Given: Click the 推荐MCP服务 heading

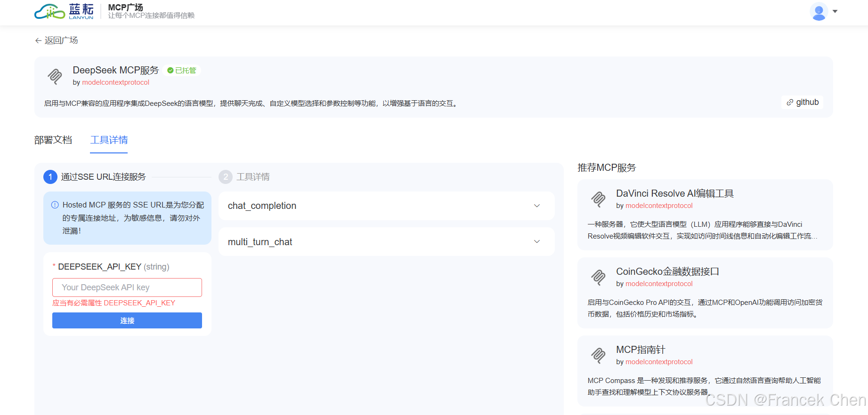Looking at the screenshot, I should point(607,168).
